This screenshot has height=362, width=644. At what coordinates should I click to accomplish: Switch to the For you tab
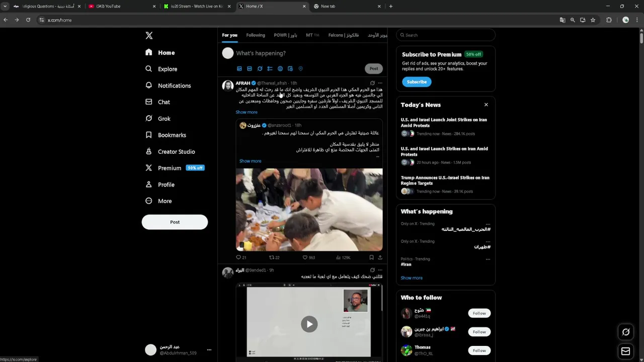point(229,35)
